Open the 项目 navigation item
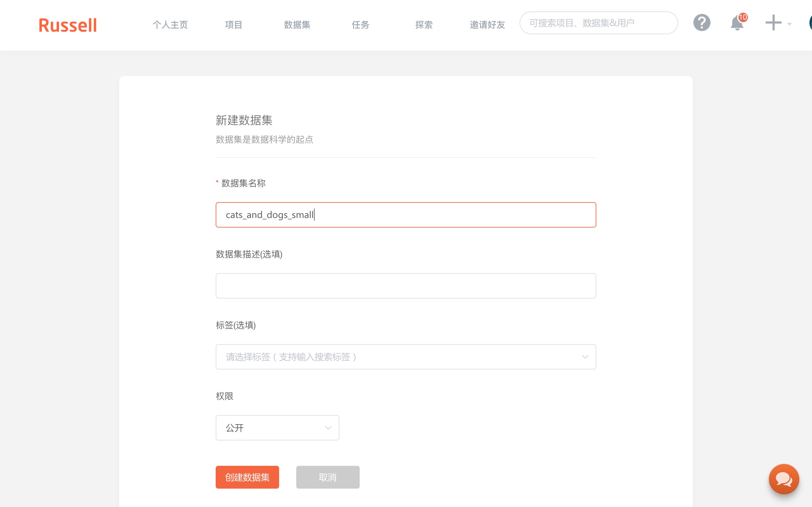 (x=233, y=25)
